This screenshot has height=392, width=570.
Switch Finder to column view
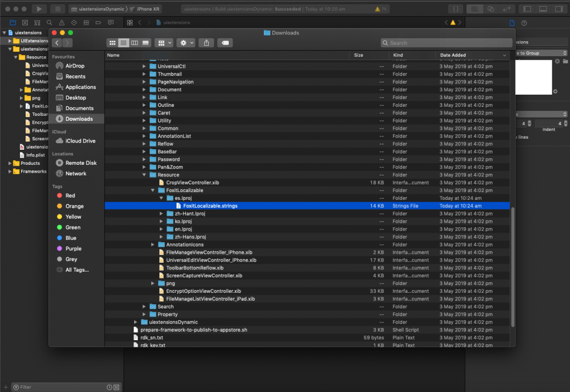[135, 43]
